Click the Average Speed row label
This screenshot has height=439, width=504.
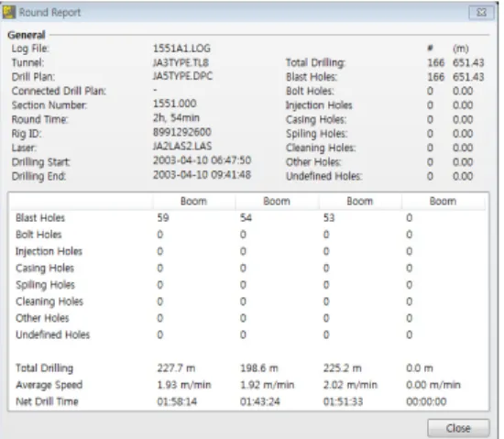point(49,385)
